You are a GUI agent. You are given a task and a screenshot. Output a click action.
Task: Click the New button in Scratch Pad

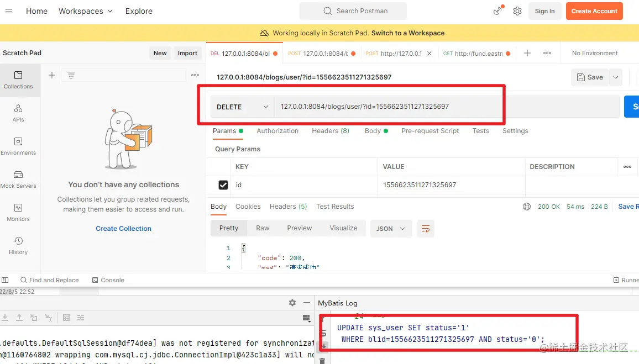pos(160,53)
